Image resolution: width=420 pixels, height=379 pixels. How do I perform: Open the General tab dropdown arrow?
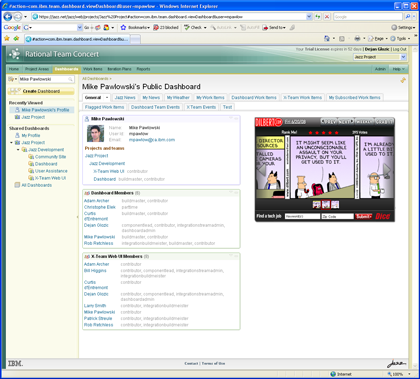[x=107, y=98]
